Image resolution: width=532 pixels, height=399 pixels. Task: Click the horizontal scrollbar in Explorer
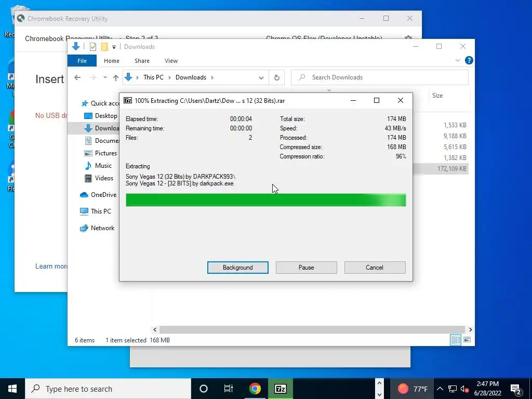[312, 329]
